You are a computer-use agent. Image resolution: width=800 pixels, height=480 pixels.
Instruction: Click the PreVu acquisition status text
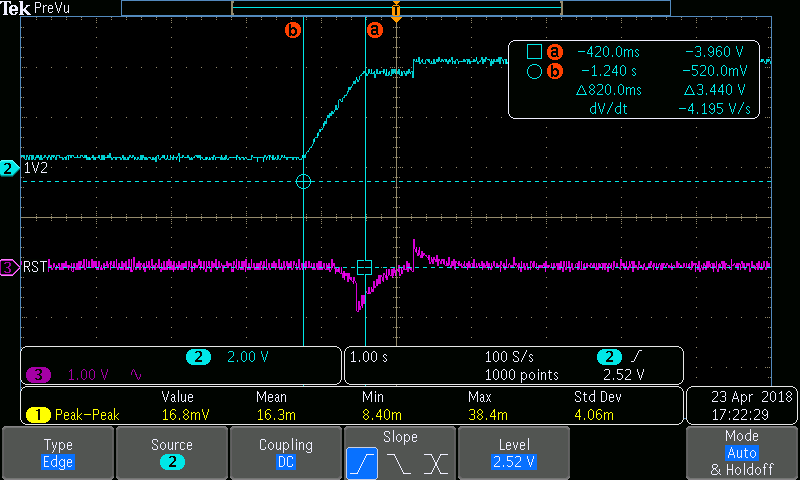[x=52, y=8]
